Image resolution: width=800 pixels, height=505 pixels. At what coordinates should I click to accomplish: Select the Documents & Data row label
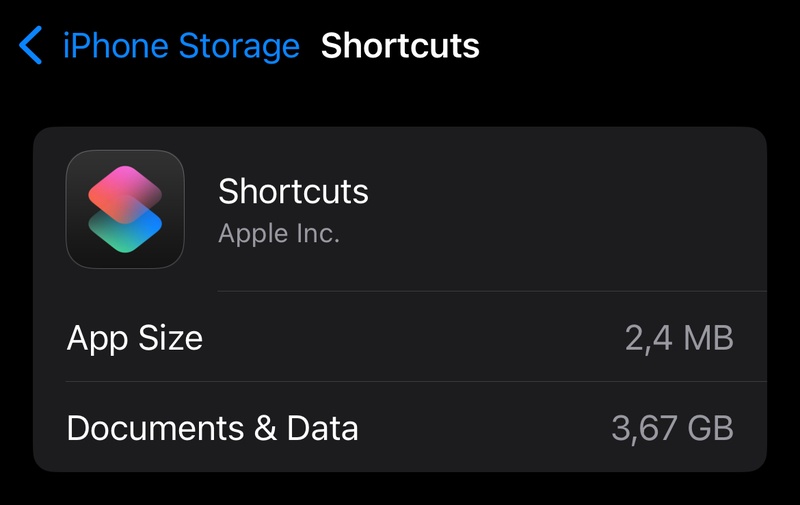[x=213, y=427]
